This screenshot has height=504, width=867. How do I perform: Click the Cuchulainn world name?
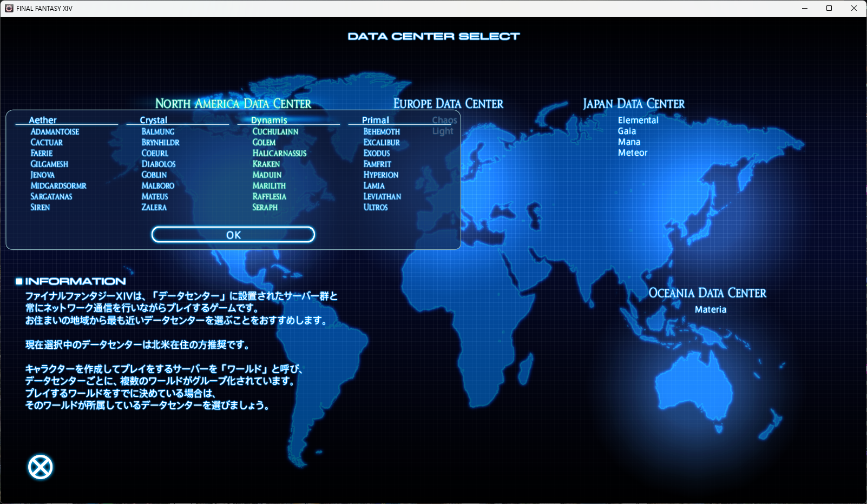pyautogui.click(x=275, y=131)
